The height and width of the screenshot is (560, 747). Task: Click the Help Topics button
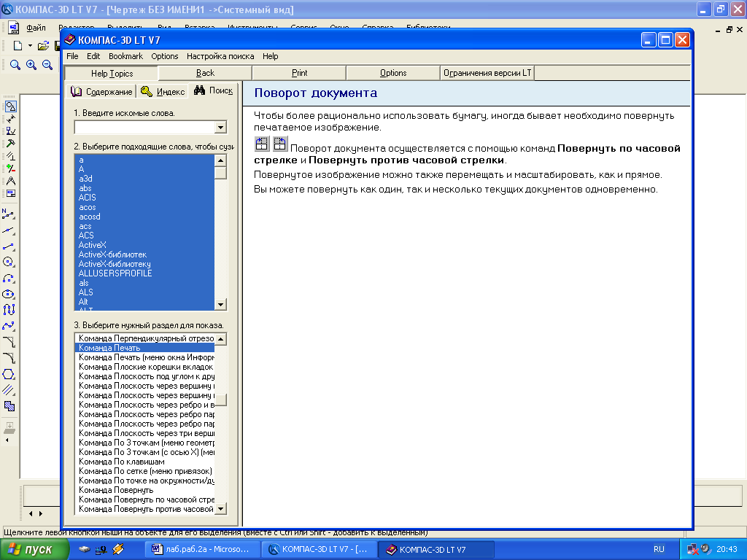pos(112,74)
